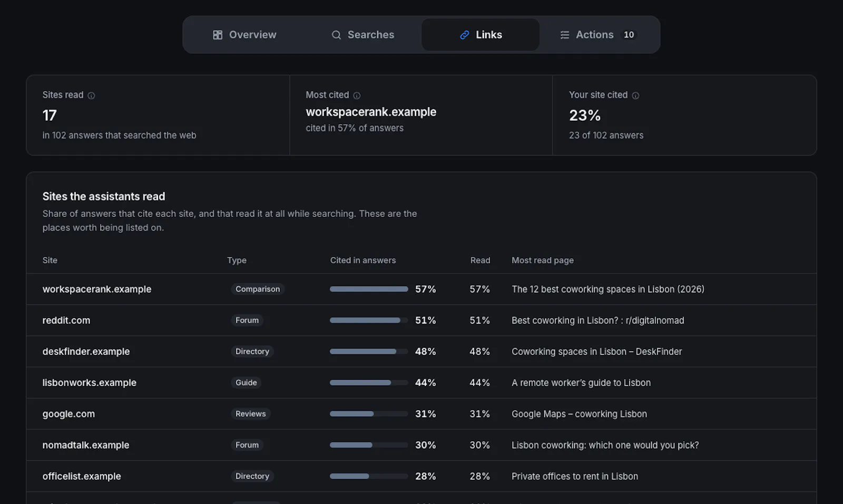Show info for Most cited
Image resolution: width=843 pixels, height=504 pixels.
pos(357,95)
